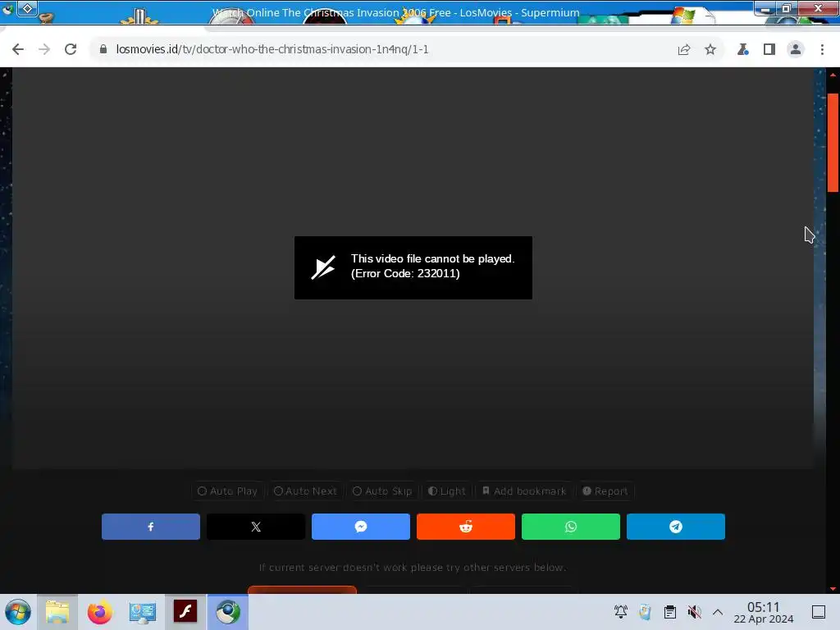The width and height of the screenshot is (840, 630).
Task: Click the show desktop button
Action: pos(819,612)
